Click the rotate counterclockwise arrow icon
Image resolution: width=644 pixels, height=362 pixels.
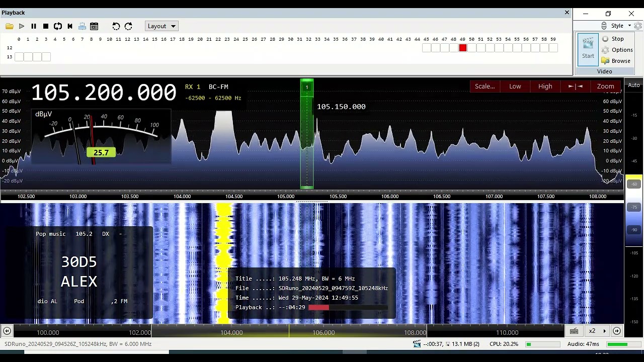[x=116, y=26]
